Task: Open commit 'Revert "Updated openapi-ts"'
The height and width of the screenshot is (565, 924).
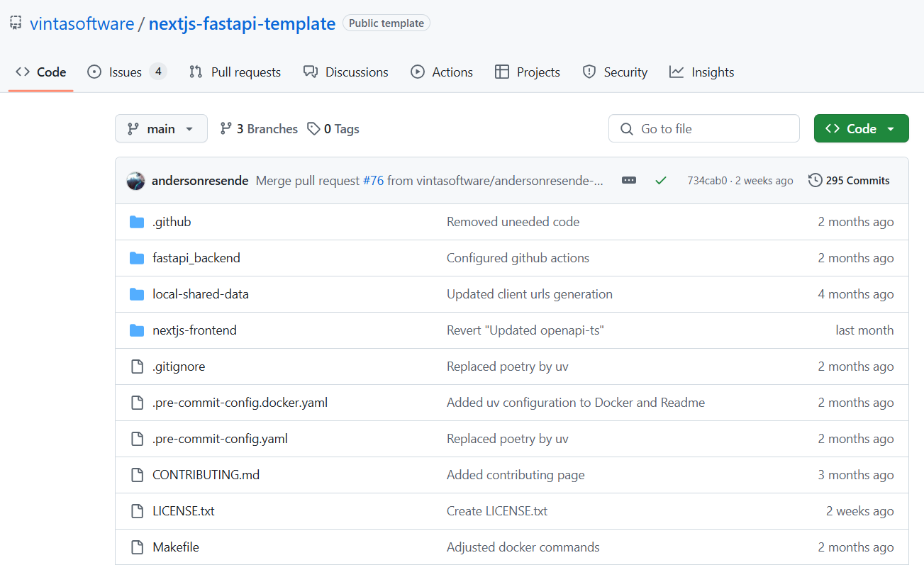Action: click(x=525, y=330)
